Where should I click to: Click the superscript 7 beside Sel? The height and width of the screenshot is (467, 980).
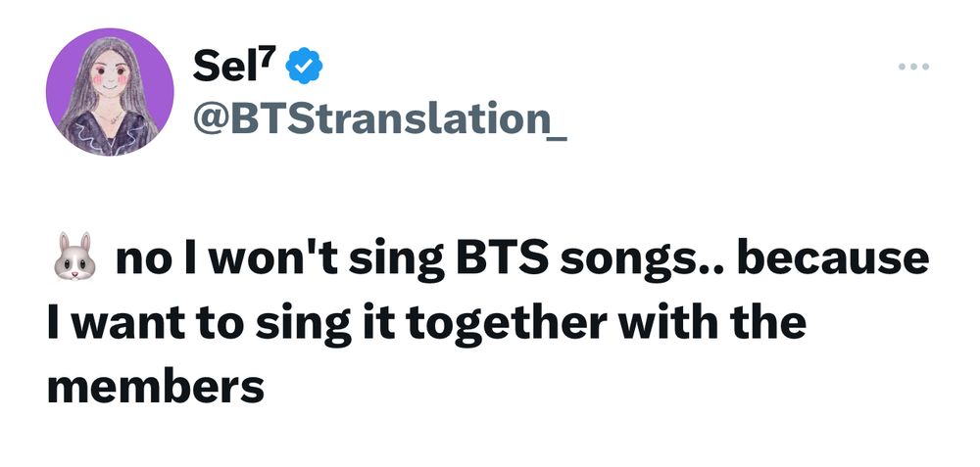point(273,57)
